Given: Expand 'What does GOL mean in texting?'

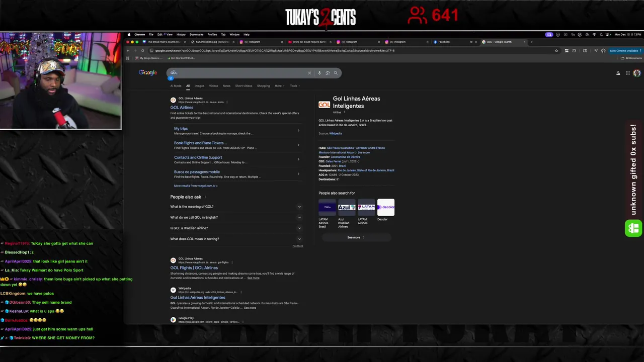Looking at the screenshot, I should pos(235,239).
